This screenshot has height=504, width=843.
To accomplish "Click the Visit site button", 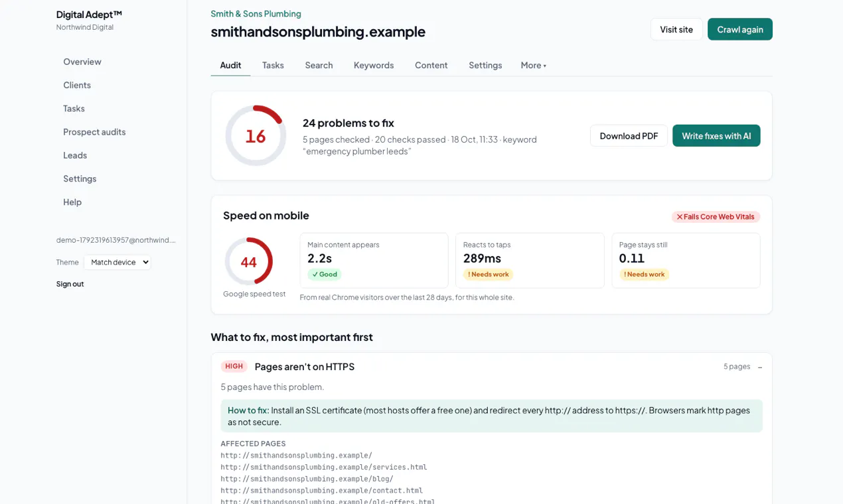I will click(676, 29).
